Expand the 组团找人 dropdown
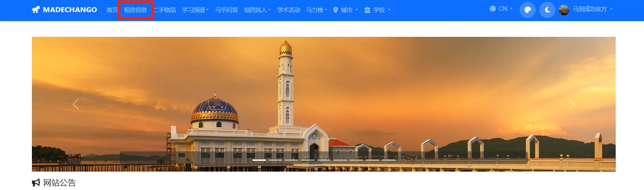The height and width of the screenshot is (190, 644). [x=257, y=10]
